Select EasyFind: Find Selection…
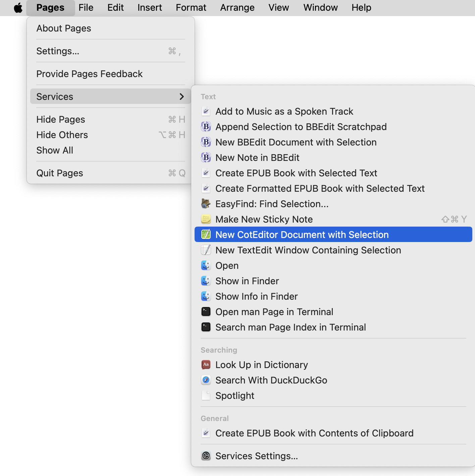This screenshot has width=475, height=476. point(333,204)
